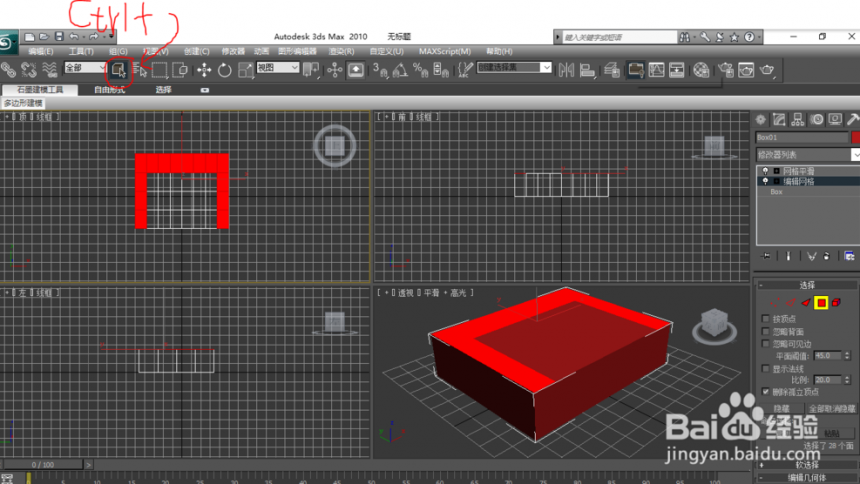Open the Schematic View icon
The width and height of the screenshot is (860, 484).
676,70
